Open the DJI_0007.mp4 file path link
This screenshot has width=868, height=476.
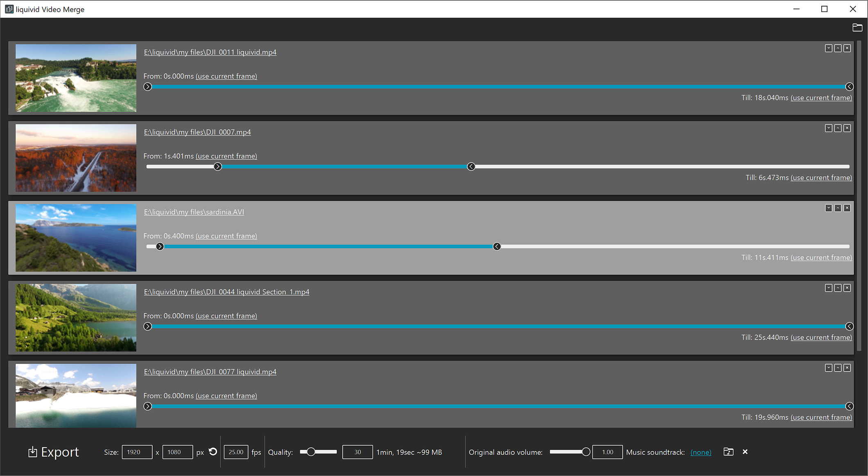click(197, 132)
